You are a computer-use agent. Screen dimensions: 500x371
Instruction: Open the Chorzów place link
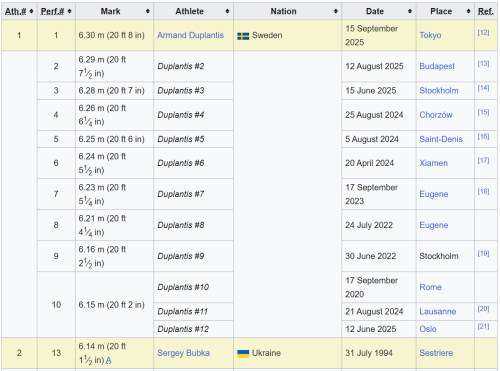[x=436, y=115]
